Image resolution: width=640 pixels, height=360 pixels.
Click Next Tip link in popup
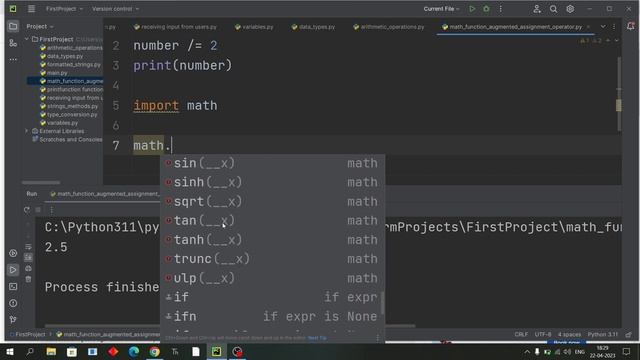[x=317, y=338]
